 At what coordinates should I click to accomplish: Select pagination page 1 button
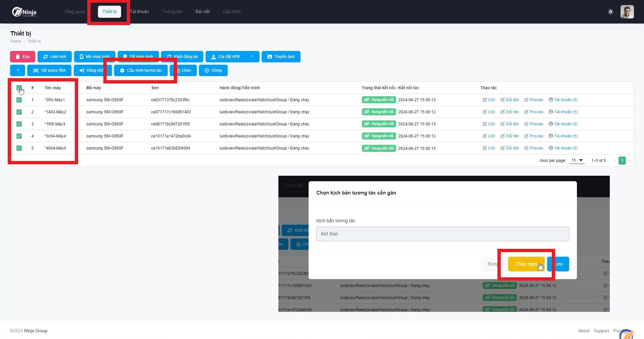pyautogui.click(x=622, y=160)
